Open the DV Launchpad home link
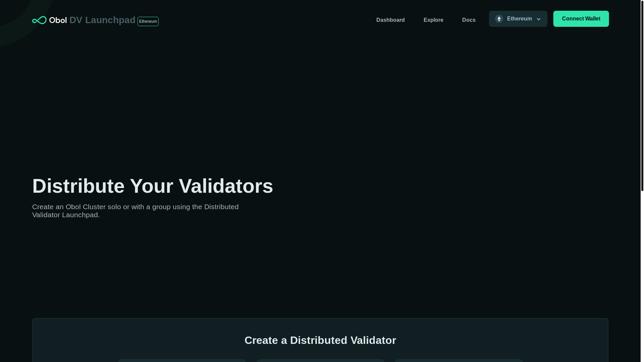The image size is (644, 362). click(x=102, y=20)
